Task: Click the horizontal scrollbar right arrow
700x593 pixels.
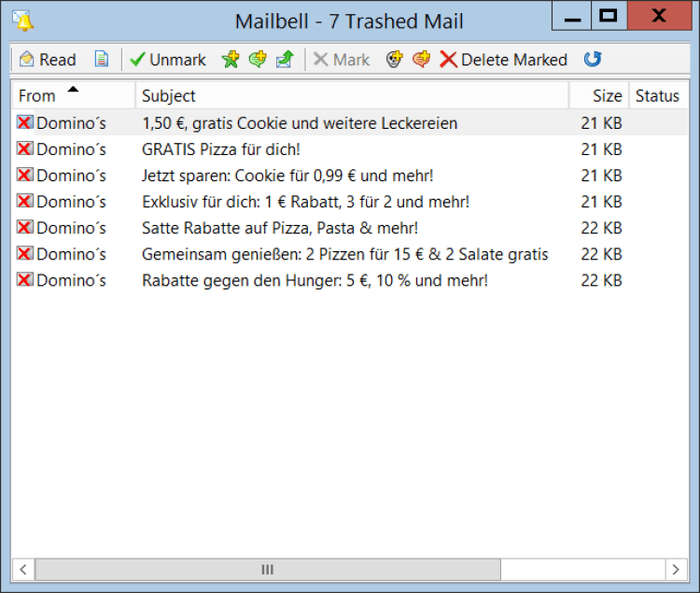Action: click(676, 570)
